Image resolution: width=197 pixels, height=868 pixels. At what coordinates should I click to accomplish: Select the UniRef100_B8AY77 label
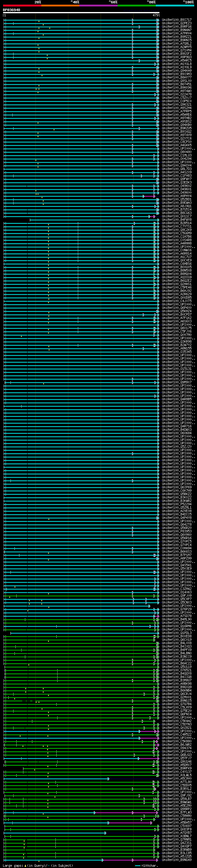[177, 78]
